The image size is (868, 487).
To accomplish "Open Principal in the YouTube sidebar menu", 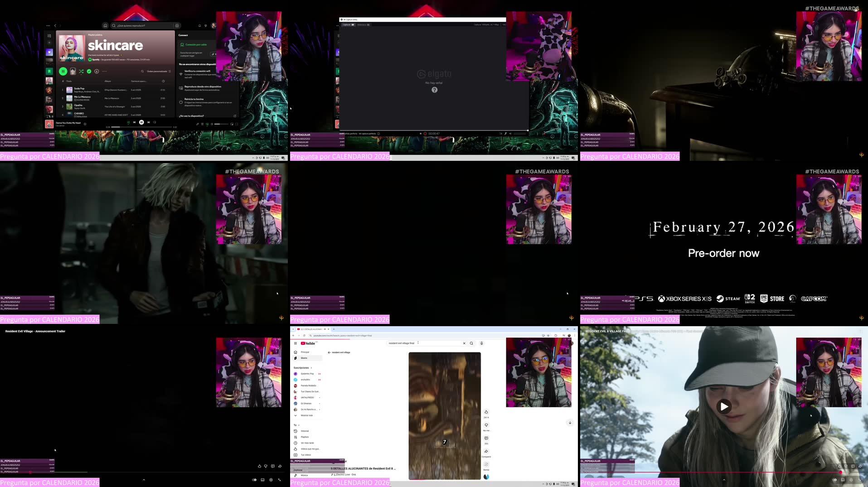I will [305, 352].
